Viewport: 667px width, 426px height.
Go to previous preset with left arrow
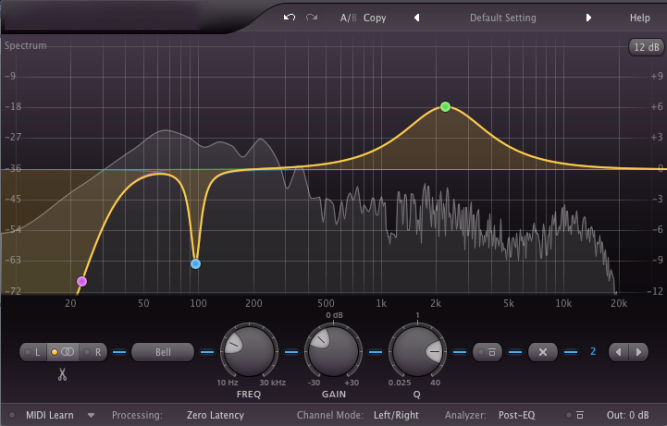417,18
